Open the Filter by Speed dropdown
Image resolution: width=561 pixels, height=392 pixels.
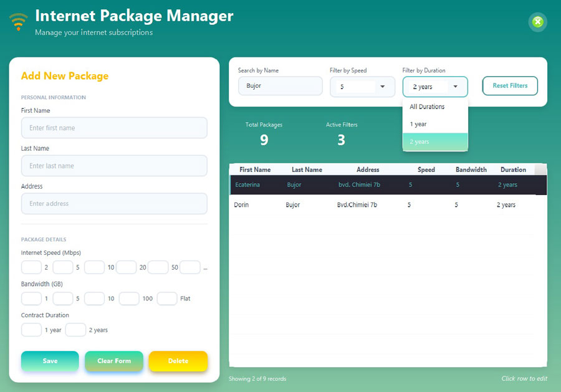pyautogui.click(x=362, y=87)
